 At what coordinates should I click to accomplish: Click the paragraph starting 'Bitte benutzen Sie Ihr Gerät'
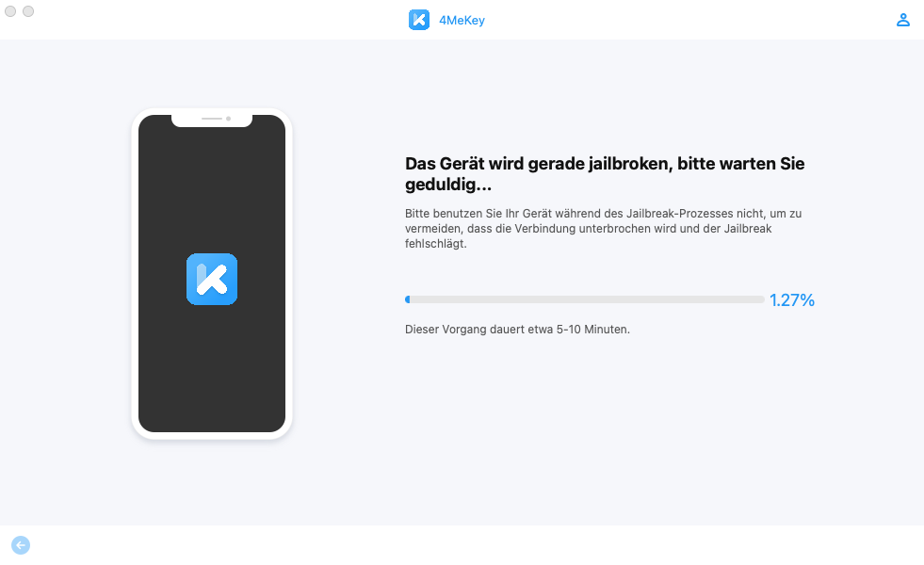click(604, 229)
